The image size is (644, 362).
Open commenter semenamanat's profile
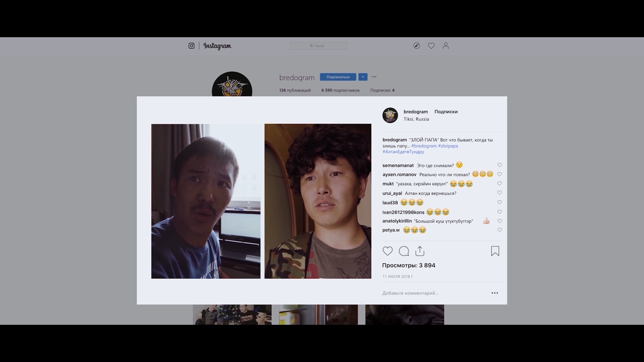(x=398, y=166)
